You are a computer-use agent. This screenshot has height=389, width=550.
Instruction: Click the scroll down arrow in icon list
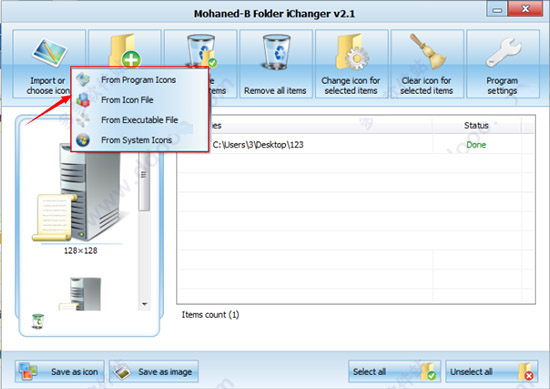click(145, 304)
